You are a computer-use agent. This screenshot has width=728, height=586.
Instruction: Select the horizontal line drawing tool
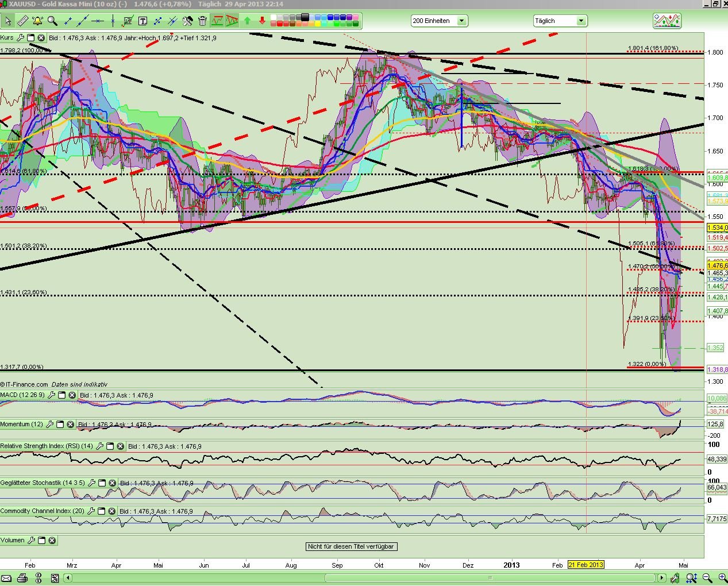[x=98, y=21]
